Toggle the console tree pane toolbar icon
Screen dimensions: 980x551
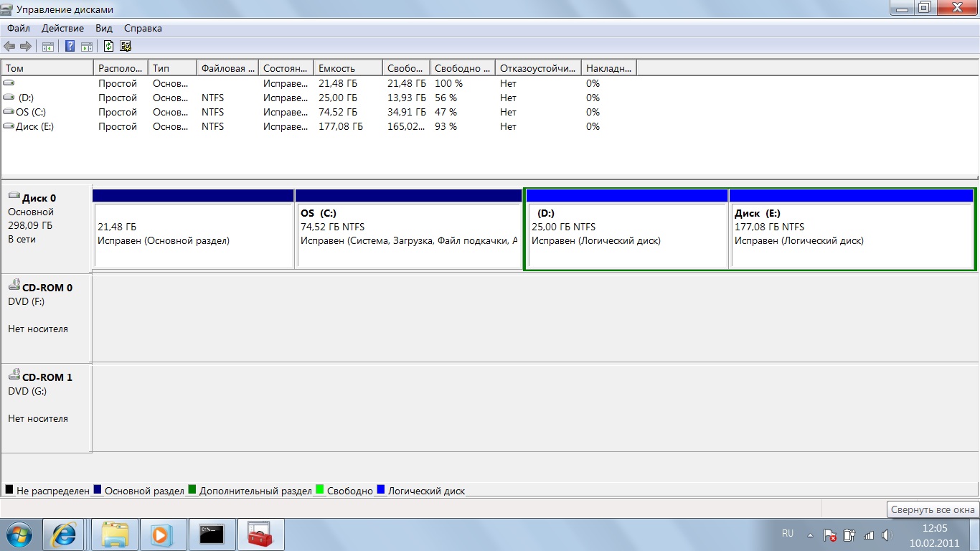[48, 46]
